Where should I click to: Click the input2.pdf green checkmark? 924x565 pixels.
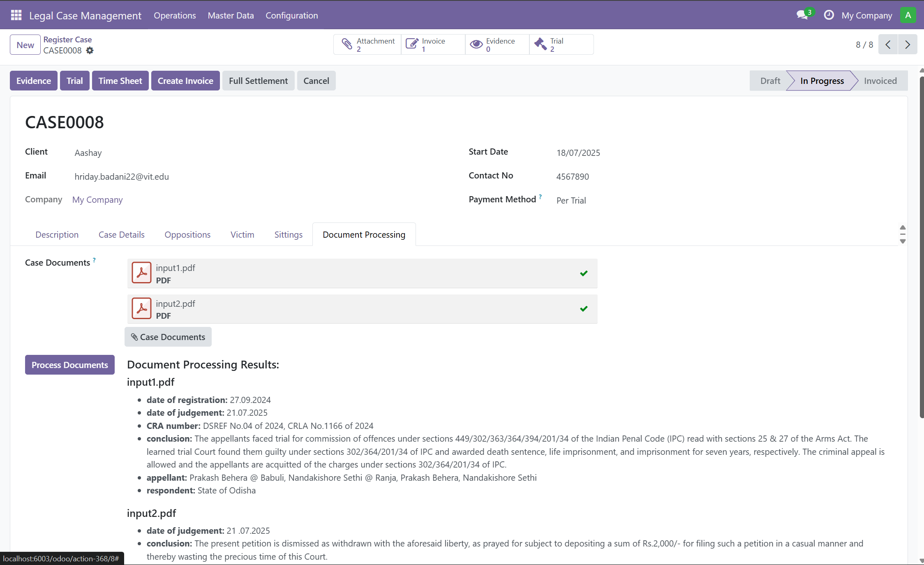click(x=584, y=309)
